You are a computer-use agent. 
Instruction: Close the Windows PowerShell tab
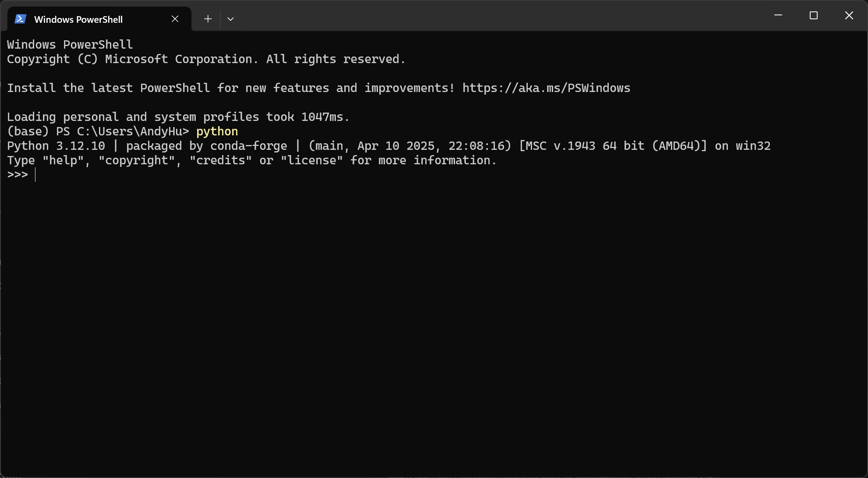(175, 19)
